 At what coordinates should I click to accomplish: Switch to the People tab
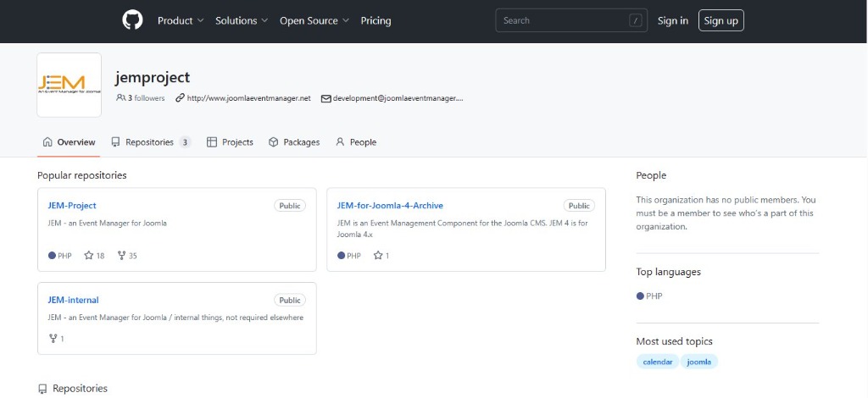[x=356, y=142]
